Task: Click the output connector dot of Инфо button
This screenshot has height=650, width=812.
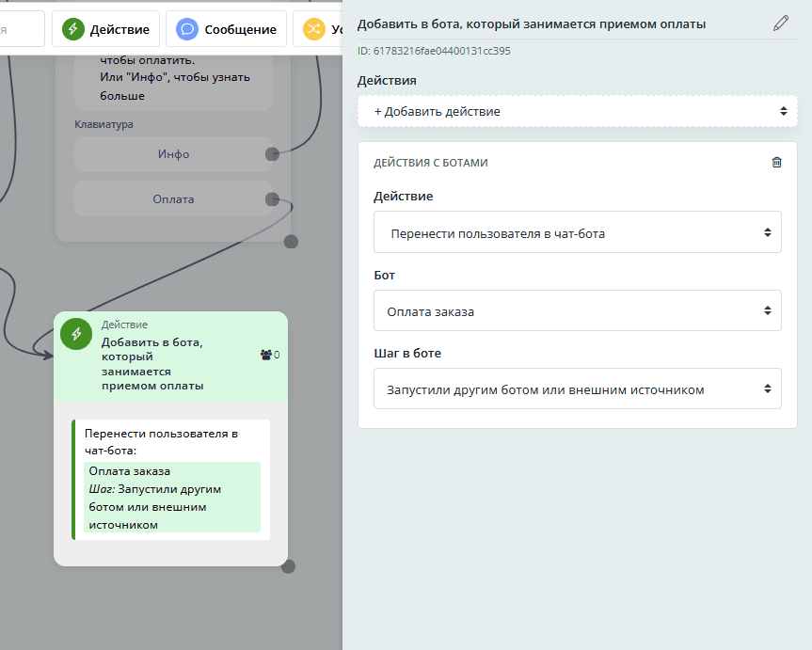Action: [x=272, y=154]
